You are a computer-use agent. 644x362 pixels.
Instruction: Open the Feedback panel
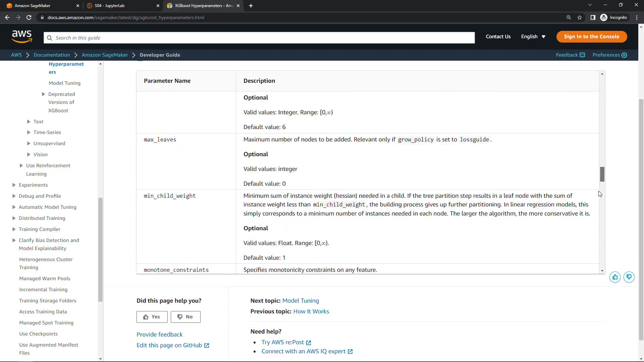click(570, 55)
